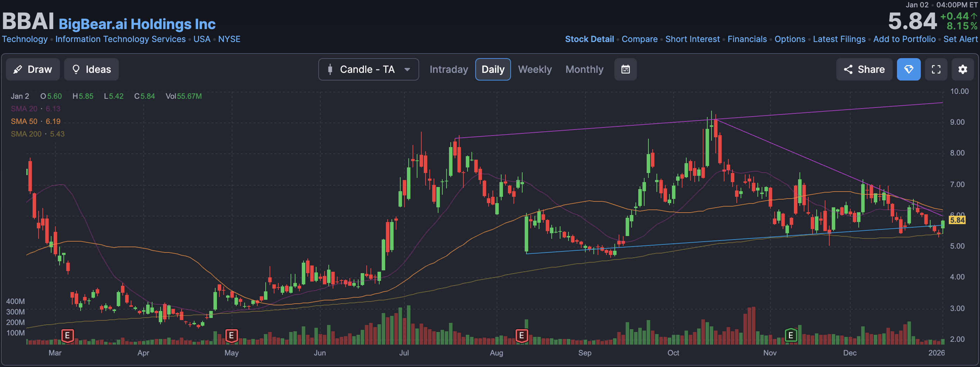This screenshot has height=367, width=980.
Task: Click the March earnings E marker
Action: 67,335
